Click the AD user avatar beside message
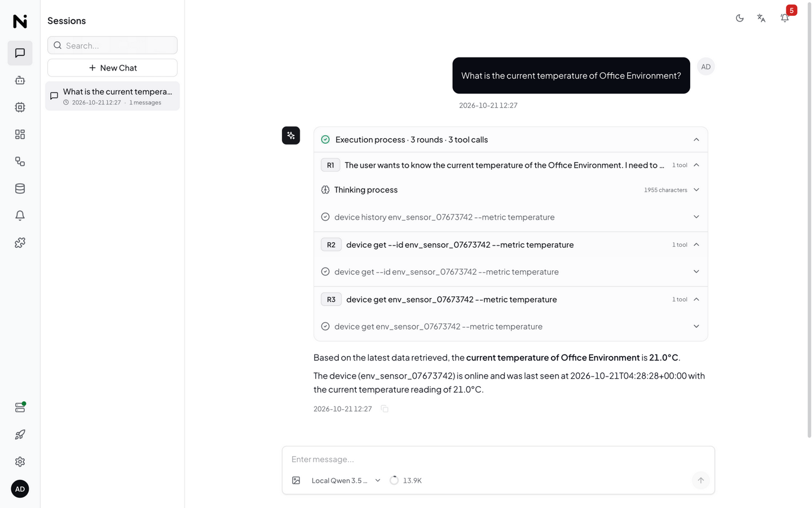Viewport: 812px width, 508px height. (x=706, y=67)
